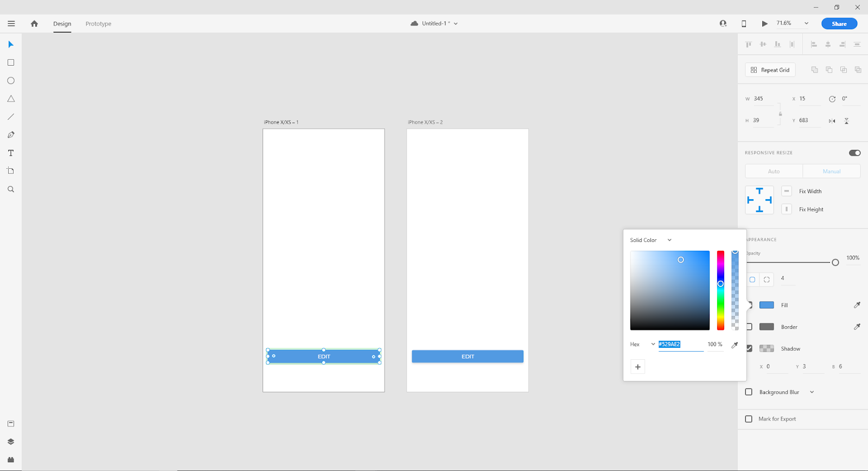Viewport: 868px width, 471px height.
Task: Open the Hex color mode dropdown
Action: tap(643, 344)
